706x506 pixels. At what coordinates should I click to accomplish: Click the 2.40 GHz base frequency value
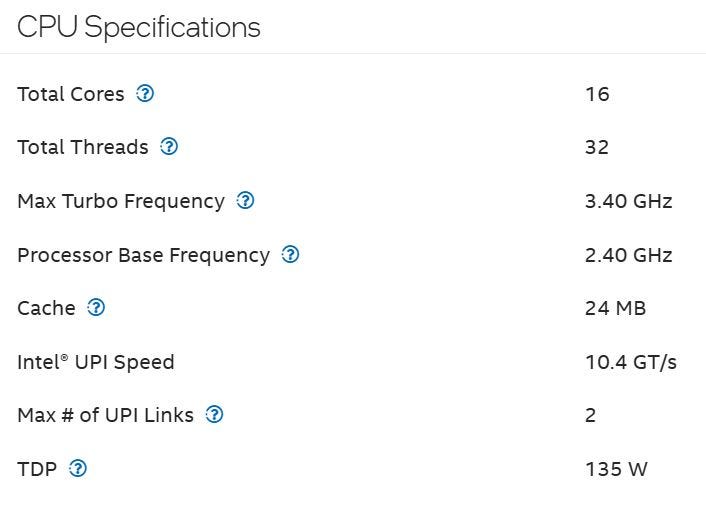(628, 255)
